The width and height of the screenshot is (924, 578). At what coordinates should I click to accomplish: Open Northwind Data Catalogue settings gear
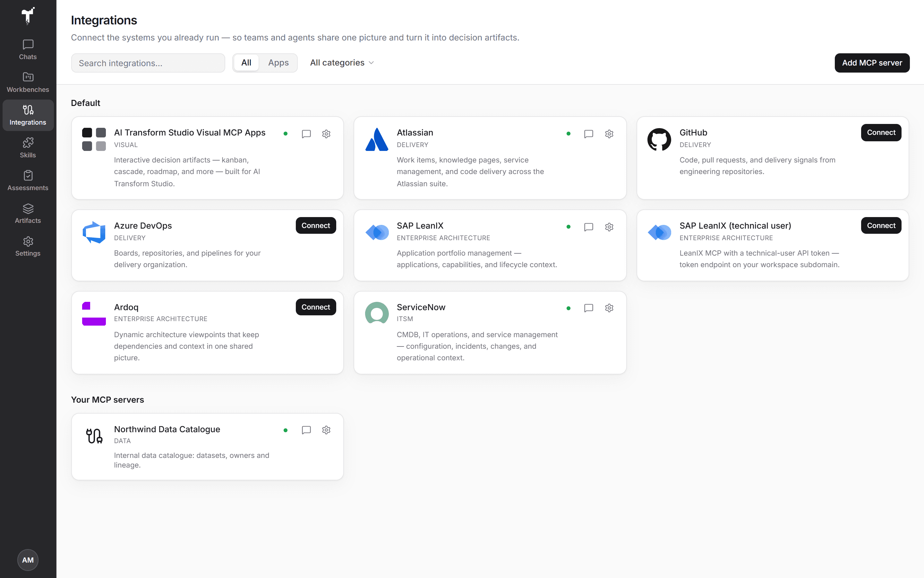(x=326, y=430)
